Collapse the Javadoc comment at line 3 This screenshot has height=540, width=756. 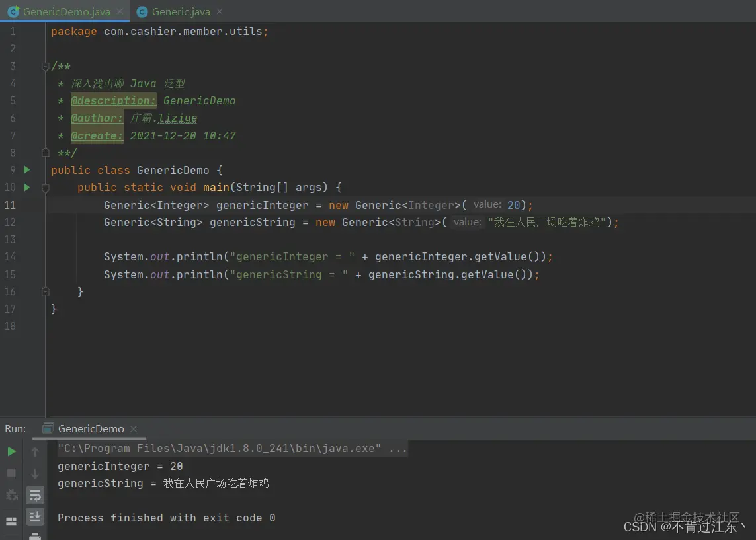[46, 67]
